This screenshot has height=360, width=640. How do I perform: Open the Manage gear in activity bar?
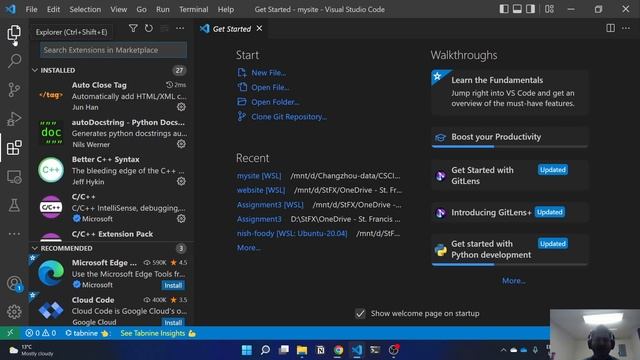coord(14,312)
